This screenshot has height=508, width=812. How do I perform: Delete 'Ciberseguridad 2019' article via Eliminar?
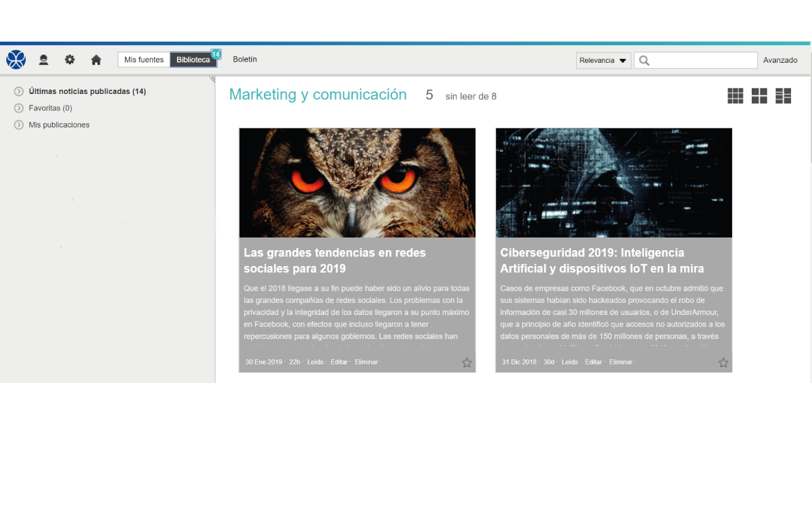(621, 362)
